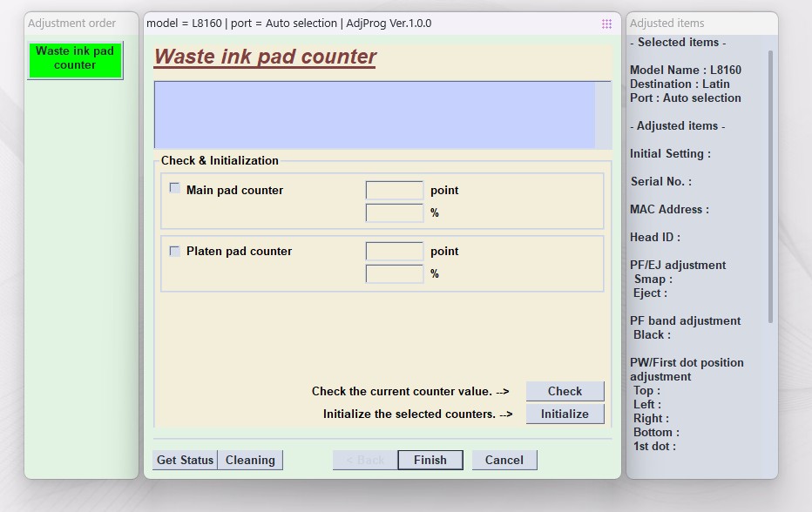Enable the Main pad counter checkbox
The image size is (812, 512).
pyautogui.click(x=175, y=189)
